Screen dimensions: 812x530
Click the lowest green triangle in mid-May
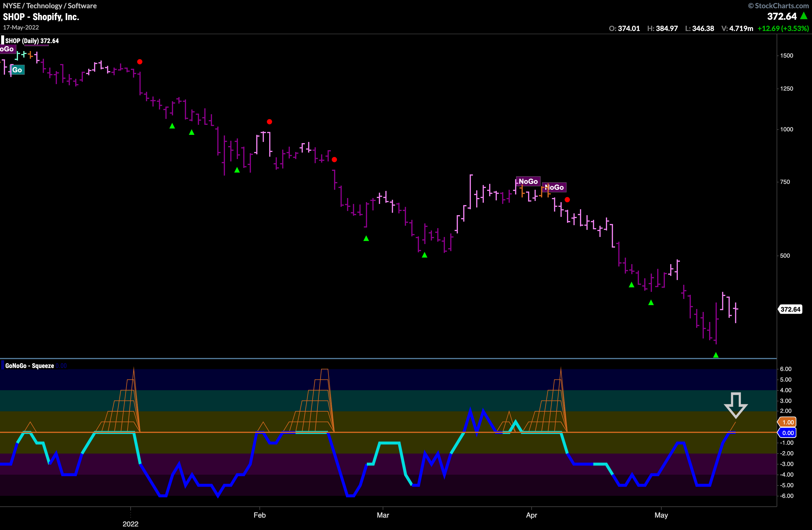click(716, 355)
